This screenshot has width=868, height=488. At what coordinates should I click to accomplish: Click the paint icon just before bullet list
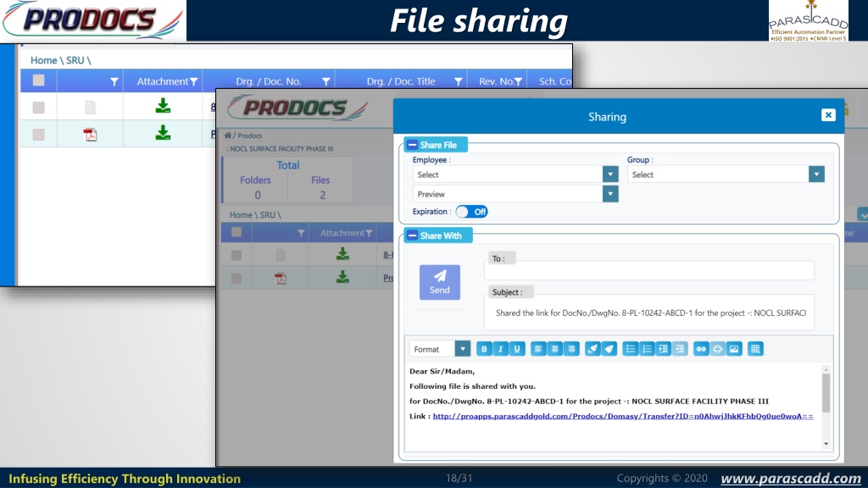tap(609, 349)
